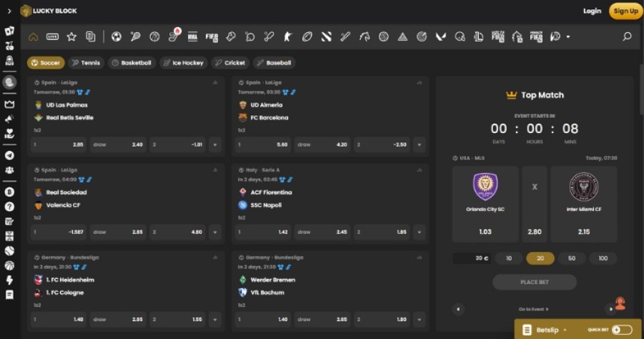
Task: Select the volleyball icon in sports bar
Action: coord(384,36)
